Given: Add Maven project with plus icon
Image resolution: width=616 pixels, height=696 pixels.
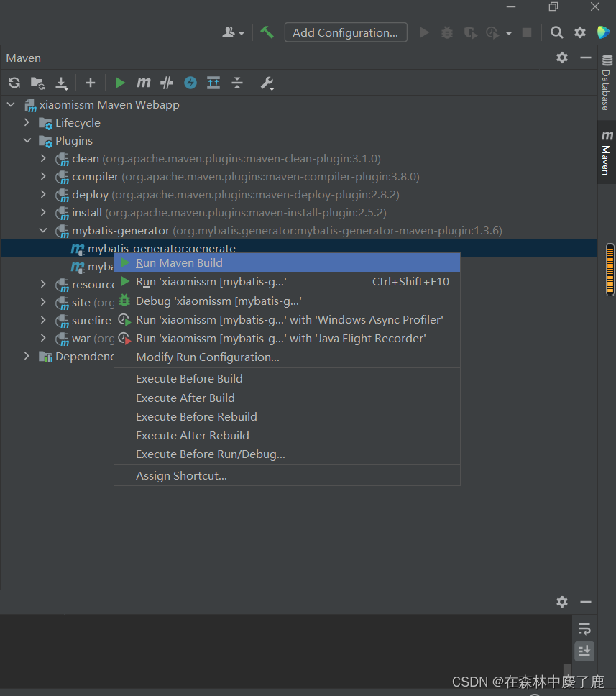Looking at the screenshot, I should click(x=91, y=83).
